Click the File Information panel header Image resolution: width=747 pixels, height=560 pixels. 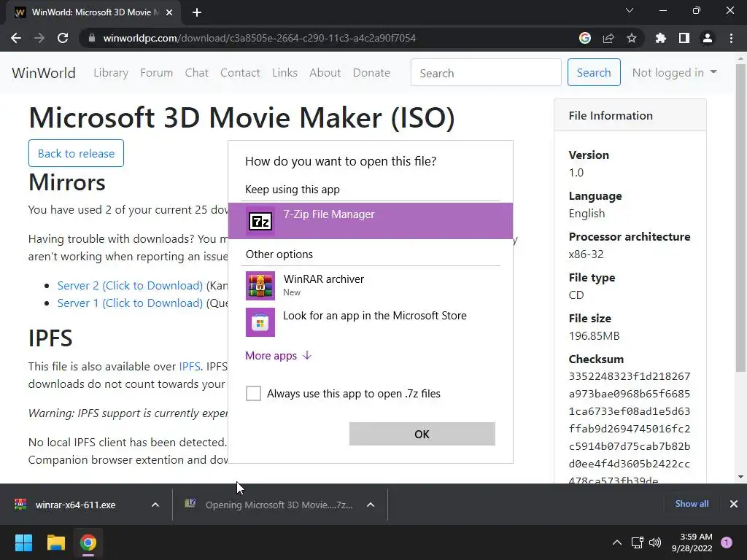pos(630,115)
